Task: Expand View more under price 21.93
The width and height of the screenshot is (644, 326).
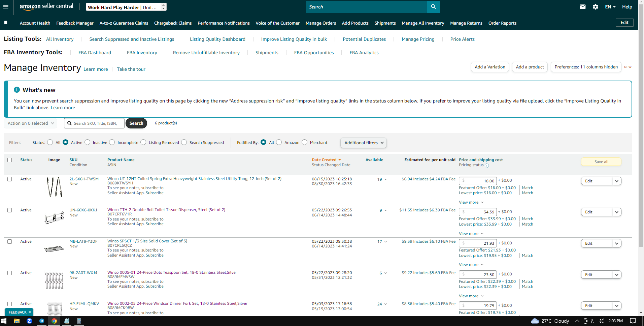Action: click(471, 265)
